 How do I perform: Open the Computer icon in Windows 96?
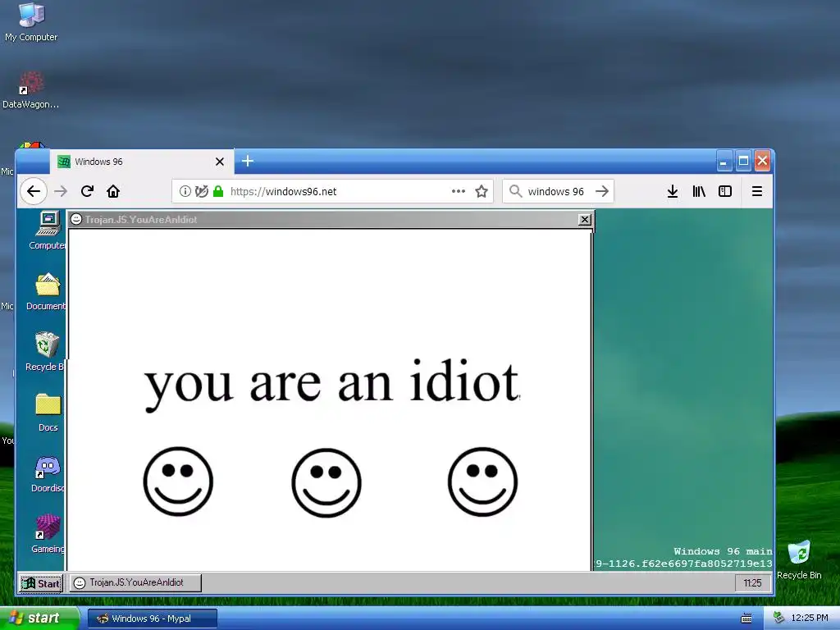click(x=48, y=231)
